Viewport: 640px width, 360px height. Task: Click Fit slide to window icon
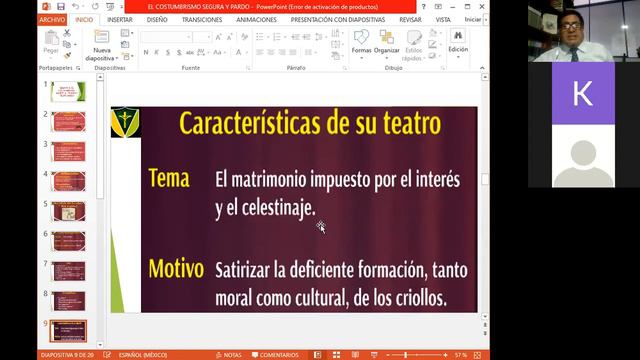click(x=477, y=355)
